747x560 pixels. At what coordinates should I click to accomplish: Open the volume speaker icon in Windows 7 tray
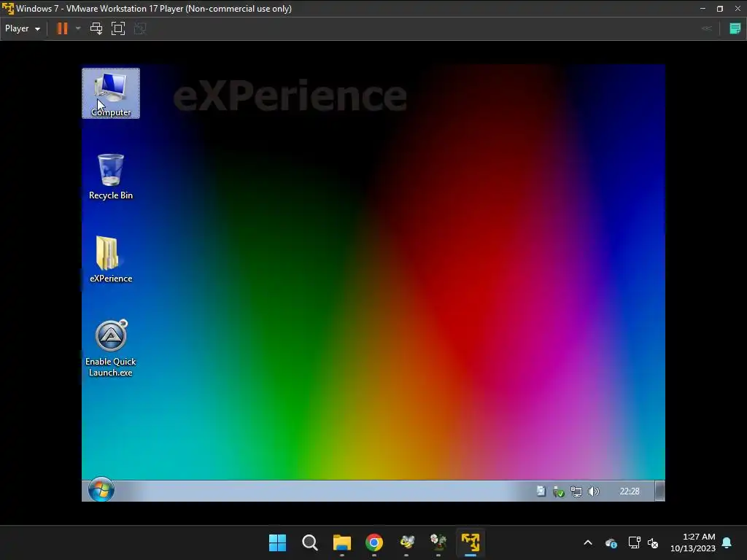(x=594, y=491)
